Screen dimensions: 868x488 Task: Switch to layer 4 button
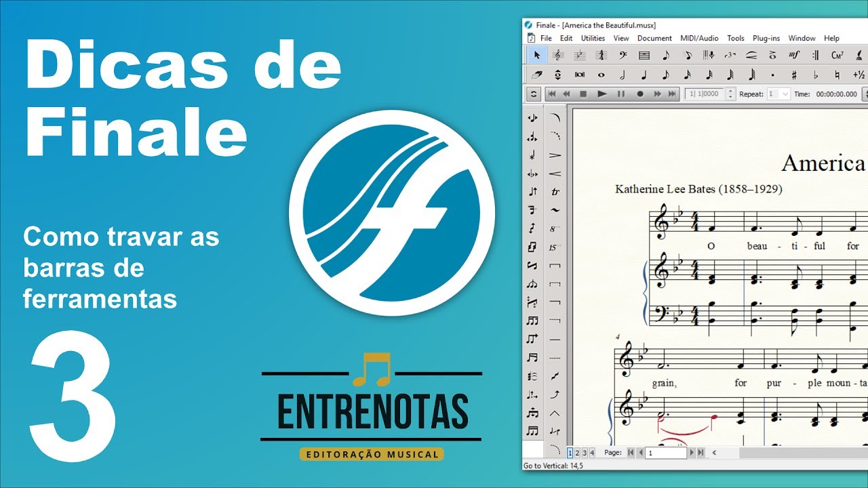[592, 452]
